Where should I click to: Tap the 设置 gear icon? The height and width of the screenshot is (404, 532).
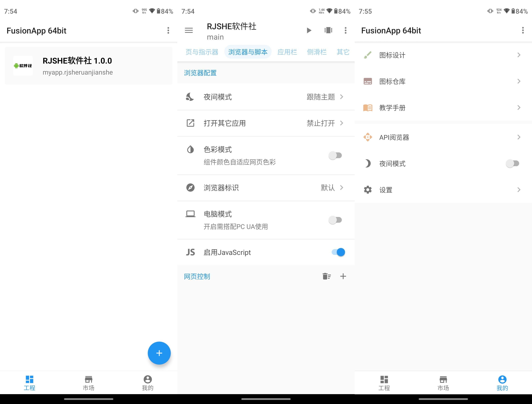pyautogui.click(x=367, y=190)
